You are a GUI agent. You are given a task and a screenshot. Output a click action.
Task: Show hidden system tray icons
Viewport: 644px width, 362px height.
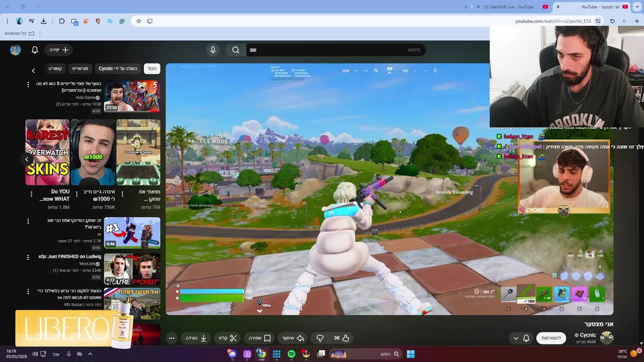point(90,354)
